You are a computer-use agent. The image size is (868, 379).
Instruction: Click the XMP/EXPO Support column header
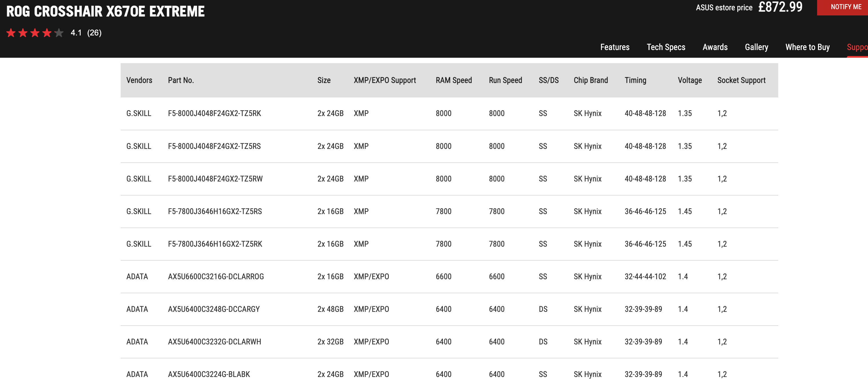[385, 80]
